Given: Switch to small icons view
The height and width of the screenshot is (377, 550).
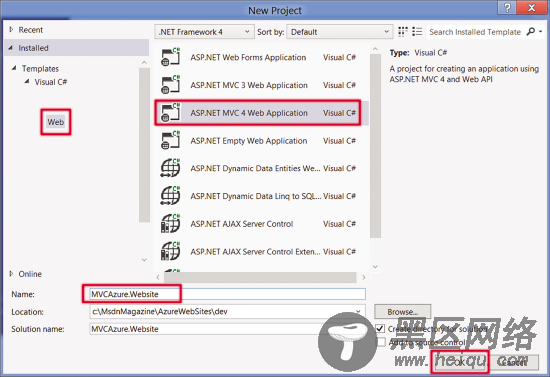Looking at the screenshot, I should tap(403, 32).
